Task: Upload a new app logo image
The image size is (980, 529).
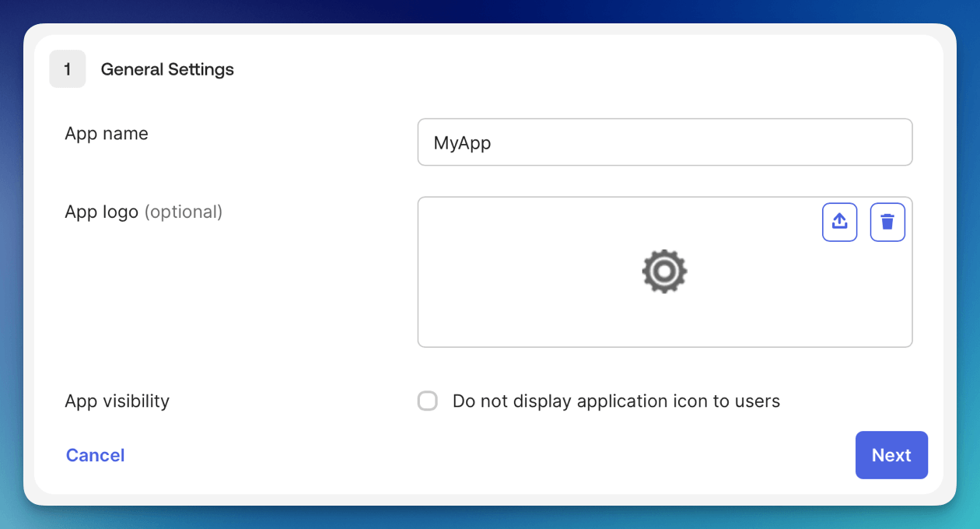Action: pyautogui.click(x=840, y=222)
